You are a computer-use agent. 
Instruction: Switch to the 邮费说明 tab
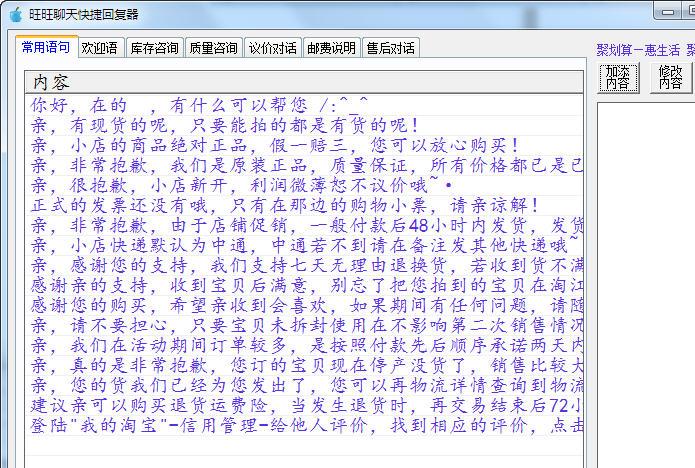(331, 48)
